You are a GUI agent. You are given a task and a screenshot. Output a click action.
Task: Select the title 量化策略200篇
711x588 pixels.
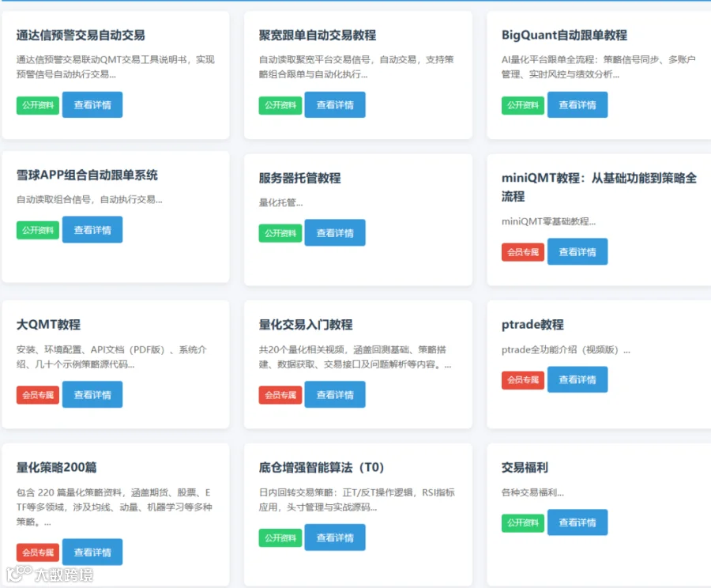(x=57, y=467)
